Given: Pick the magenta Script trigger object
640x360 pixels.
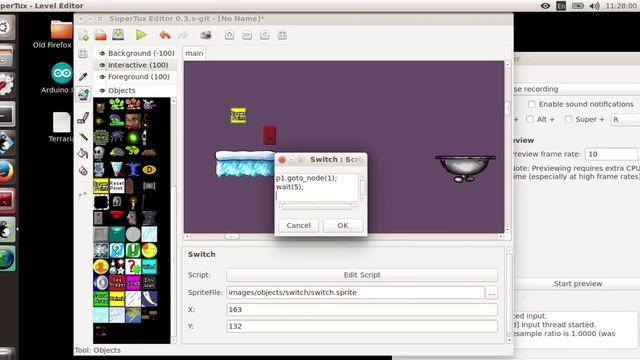Looking at the screenshot, I should 133,282.
